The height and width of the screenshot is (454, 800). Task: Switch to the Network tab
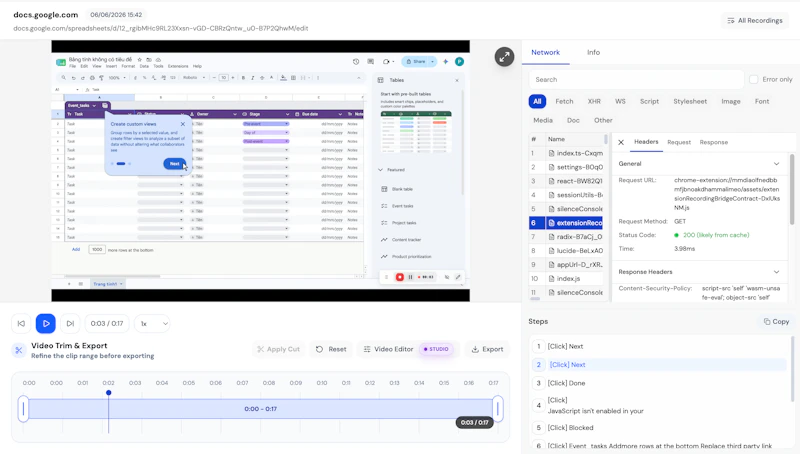[x=545, y=53]
